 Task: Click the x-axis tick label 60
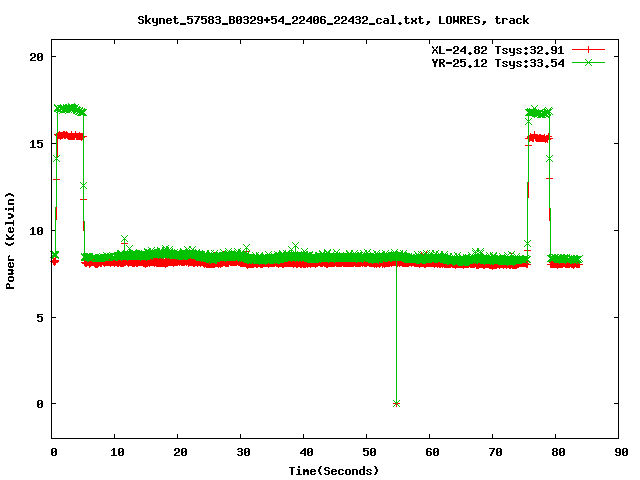(x=432, y=452)
